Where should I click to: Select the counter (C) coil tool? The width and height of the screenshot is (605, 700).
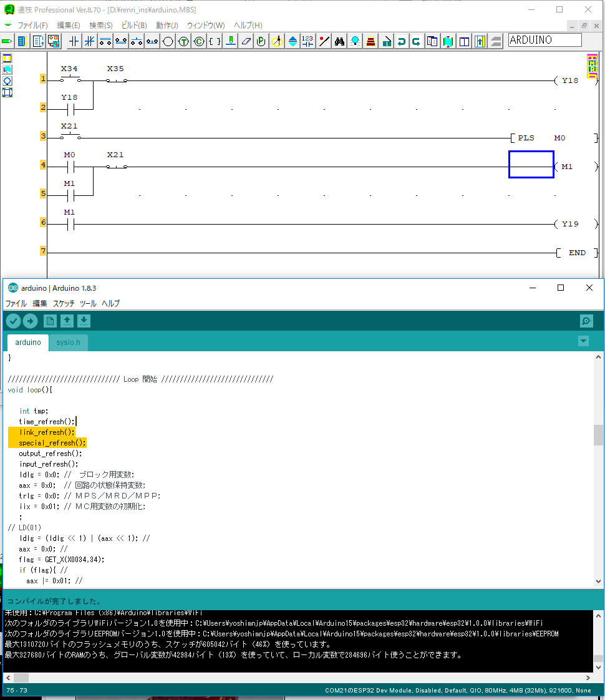click(199, 42)
